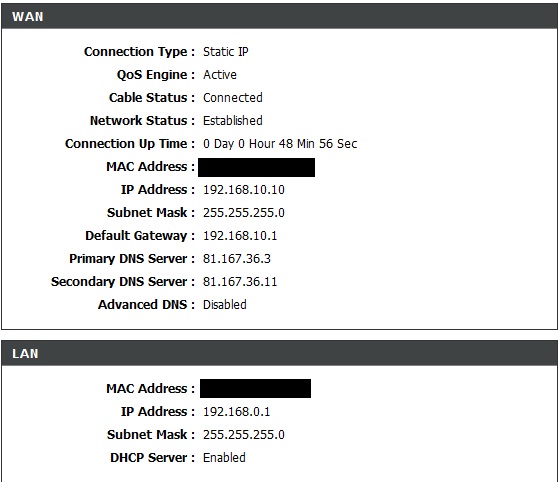Image resolution: width=559 pixels, height=482 pixels.
Task: Click the Secondary DNS Server 81.167.36.11
Action: point(240,282)
